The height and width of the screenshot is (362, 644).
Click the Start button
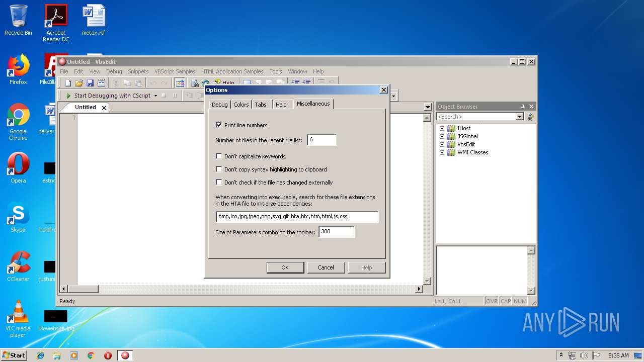click(14, 355)
